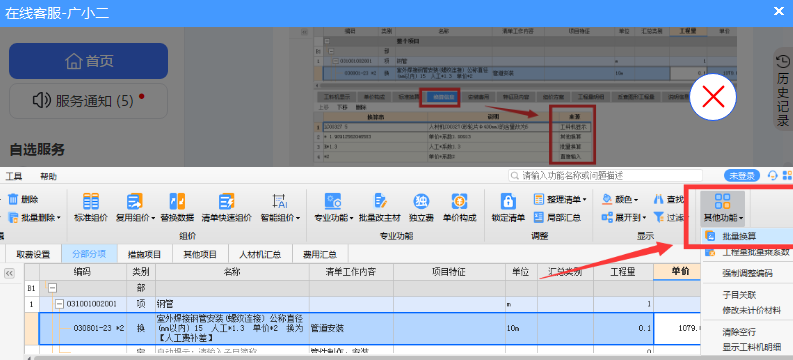Open 单价构成 tool
This screenshot has height=360, width=793.
pos(459,208)
